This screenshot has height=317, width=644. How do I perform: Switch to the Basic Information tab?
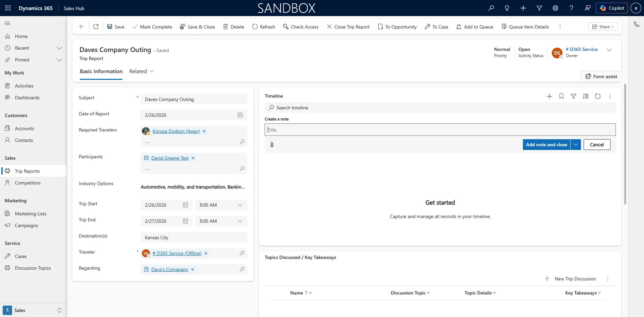pos(101,71)
